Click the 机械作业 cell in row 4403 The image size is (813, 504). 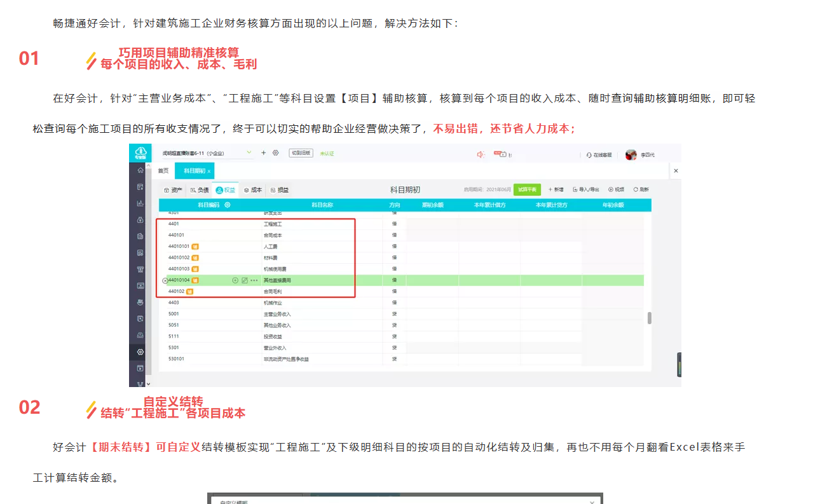point(273,303)
